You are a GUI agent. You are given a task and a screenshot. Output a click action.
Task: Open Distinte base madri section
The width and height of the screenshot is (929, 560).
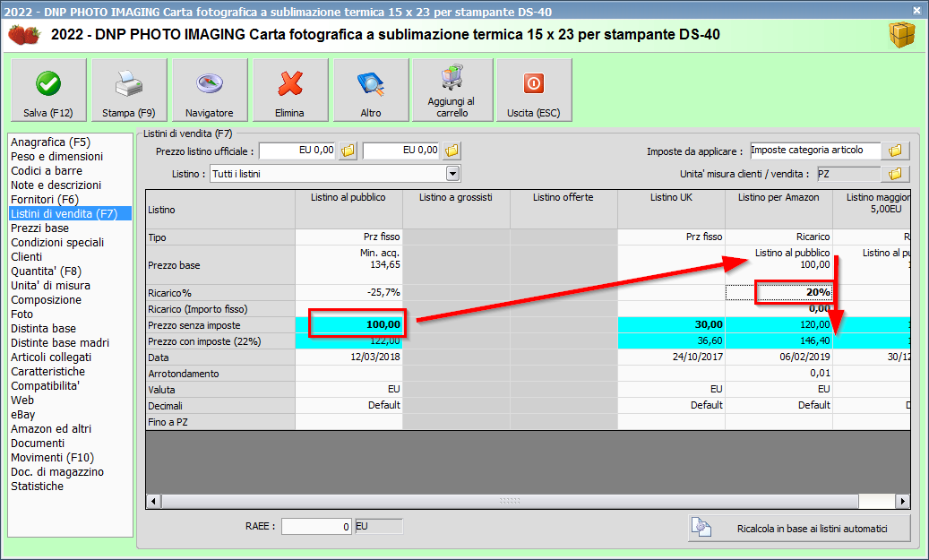[x=60, y=342]
